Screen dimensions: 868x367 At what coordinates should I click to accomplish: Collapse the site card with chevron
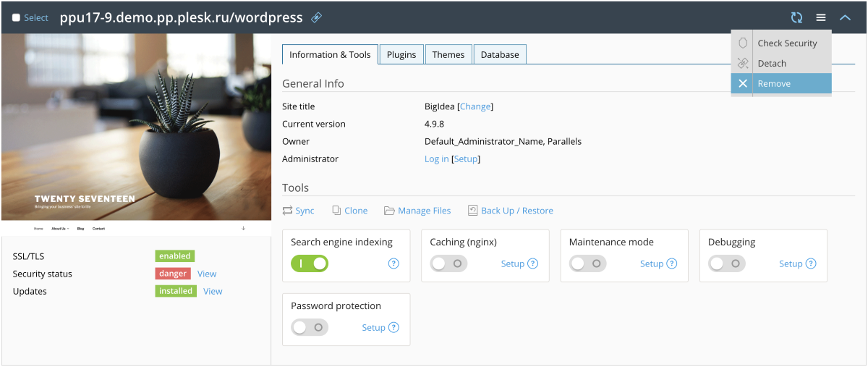(x=845, y=18)
